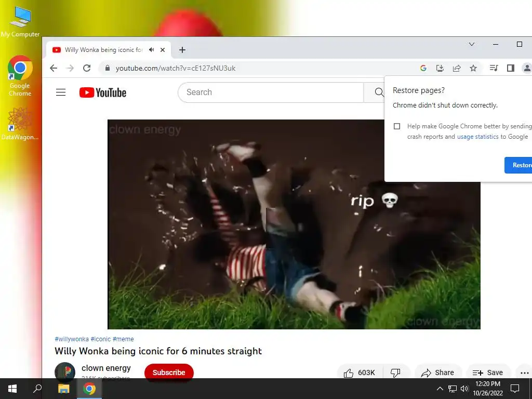Open the #willywonka hashtag
The image size is (532, 399).
point(72,339)
